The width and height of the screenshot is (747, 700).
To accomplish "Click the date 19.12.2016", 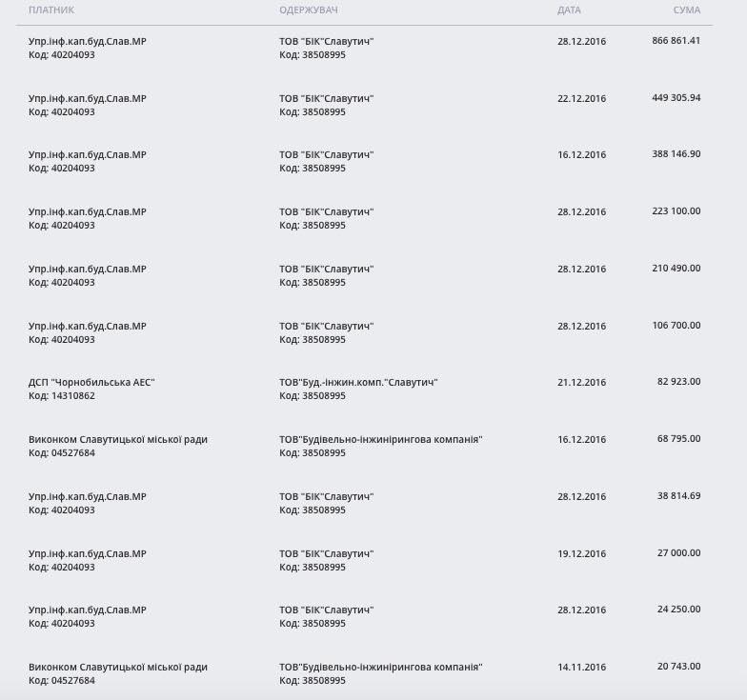I will tap(581, 553).
